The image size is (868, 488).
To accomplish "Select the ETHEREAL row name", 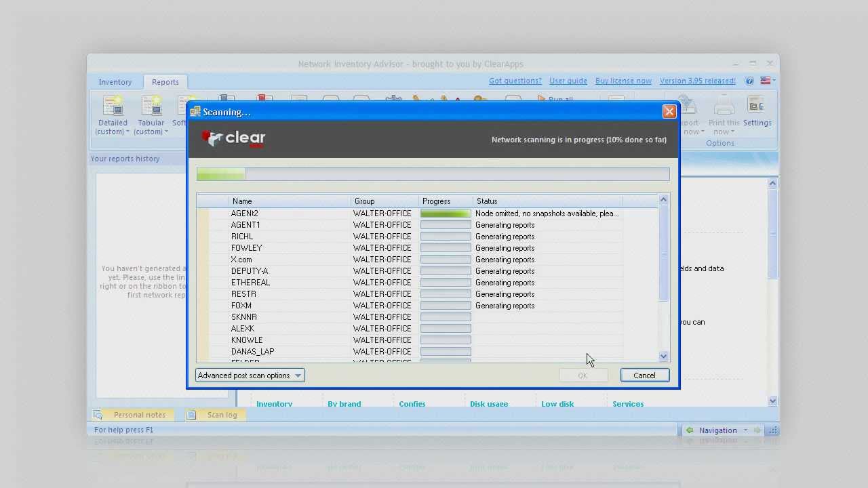I will tap(250, 283).
